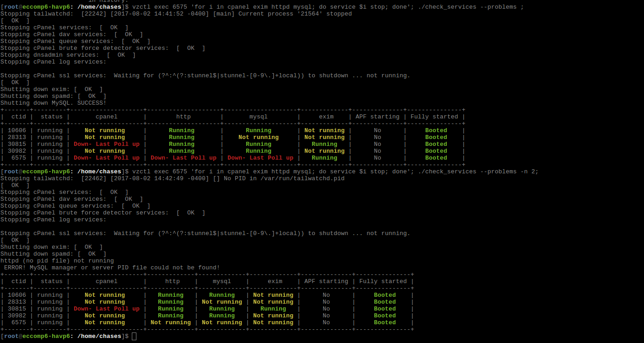Screen dimensions: 644x343
Task: Click red cpanel status for 30815 in second table
Action: point(106,309)
